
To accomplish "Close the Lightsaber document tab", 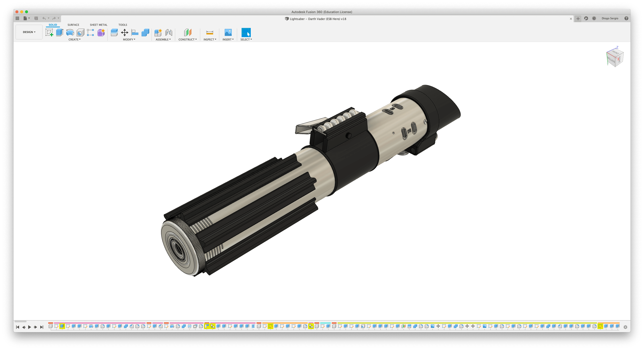I will click(x=571, y=19).
